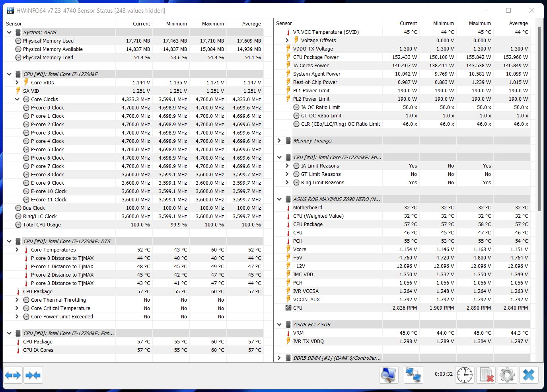Collapse ASUS ROG MAXIMUS Z690 HERO group
Viewport: 547px width, 392px height.
point(279,199)
